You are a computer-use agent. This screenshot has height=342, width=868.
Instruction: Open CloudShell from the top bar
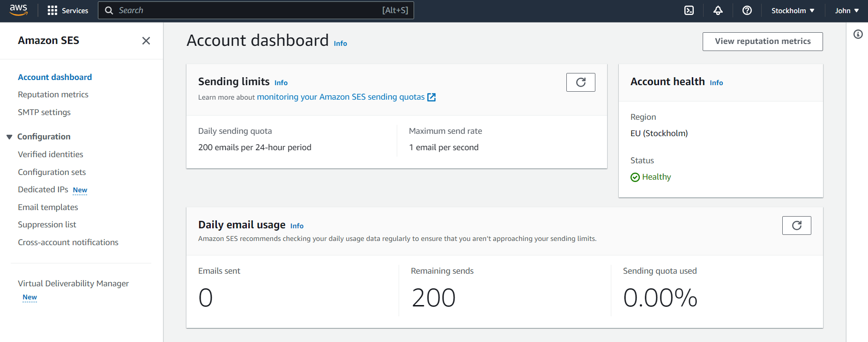pyautogui.click(x=689, y=10)
